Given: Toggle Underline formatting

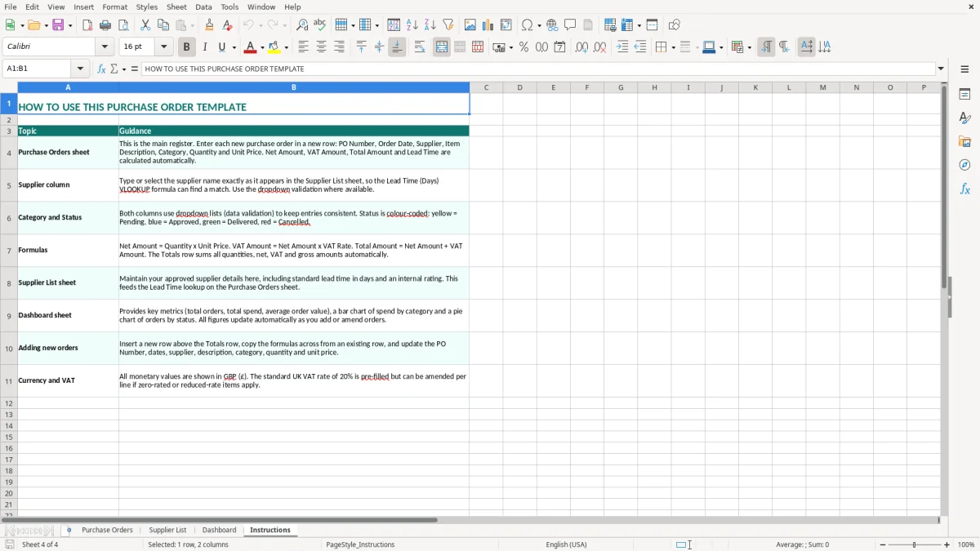Looking at the screenshot, I should coord(221,47).
